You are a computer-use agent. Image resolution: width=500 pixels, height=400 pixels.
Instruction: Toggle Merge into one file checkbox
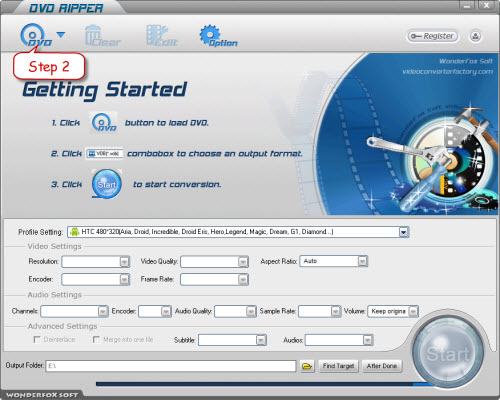point(96,339)
